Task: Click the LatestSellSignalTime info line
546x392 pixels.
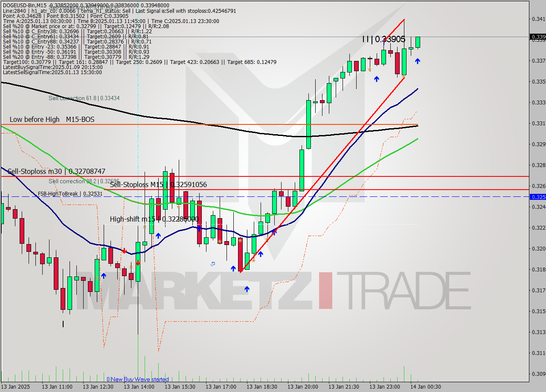Action: (x=52, y=72)
